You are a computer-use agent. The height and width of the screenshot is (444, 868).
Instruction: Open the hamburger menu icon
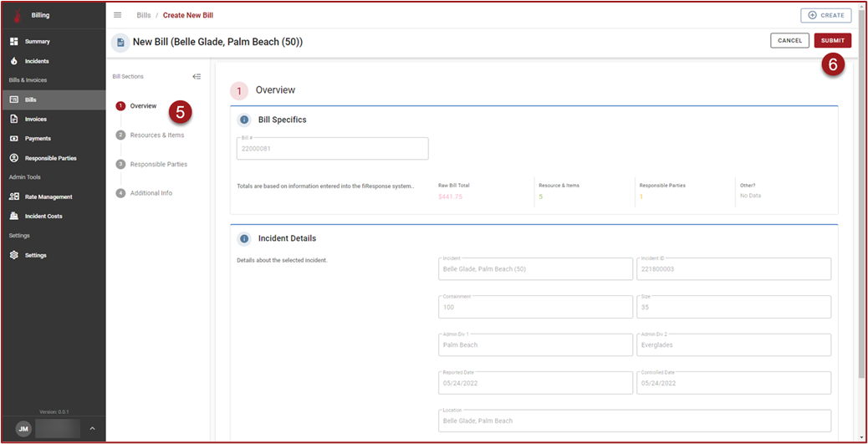117,15
